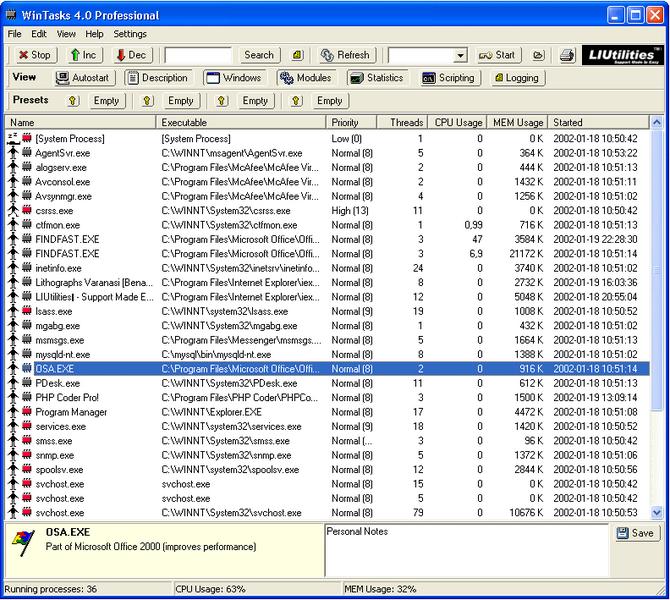Open the File menu
The image size is (670, 600).
(x=15, y=34)
